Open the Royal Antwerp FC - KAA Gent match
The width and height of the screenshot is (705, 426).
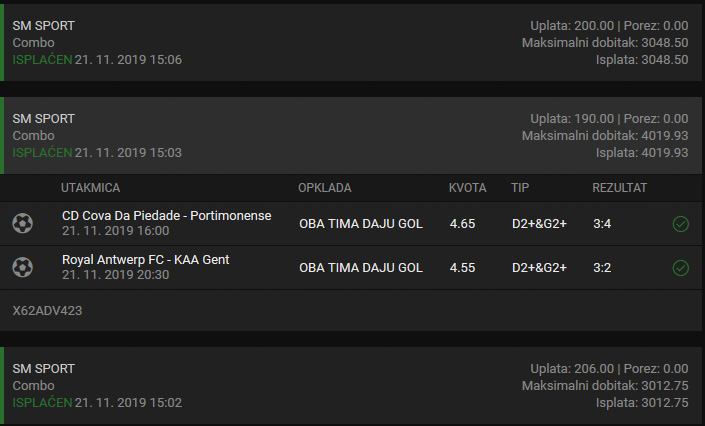click(145, 259)
